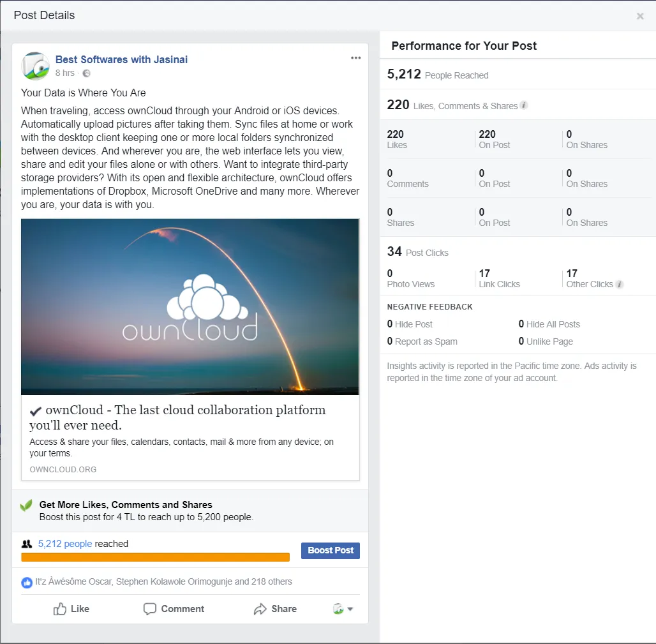
Task: Click 0 On Shares in Likes row
Action: click(x=586, y=139)
